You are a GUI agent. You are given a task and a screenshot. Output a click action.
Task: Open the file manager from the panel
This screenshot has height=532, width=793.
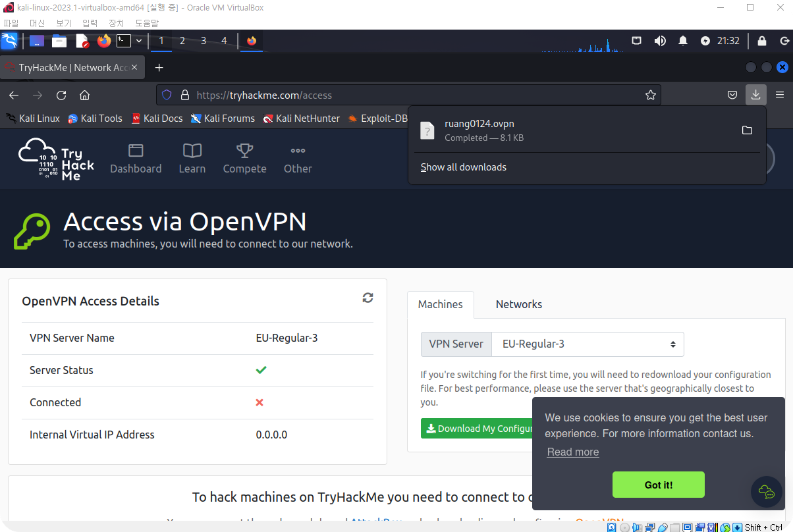click(x=59, y=41)
